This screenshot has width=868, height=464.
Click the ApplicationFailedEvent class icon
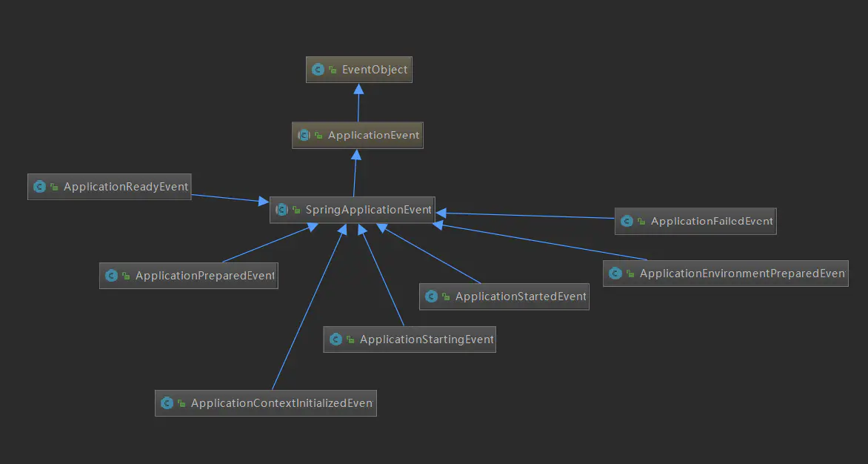coord(627,221)
